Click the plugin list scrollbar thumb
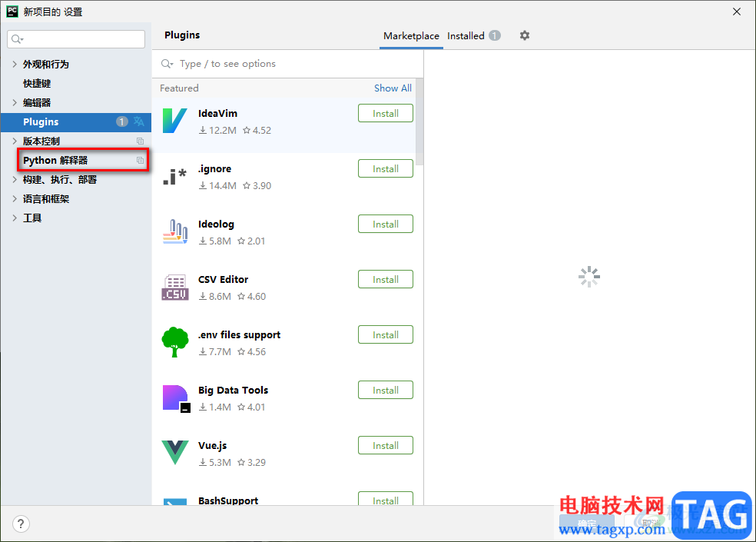The height and width of the screenshot is (542, 756). point(419,122)
